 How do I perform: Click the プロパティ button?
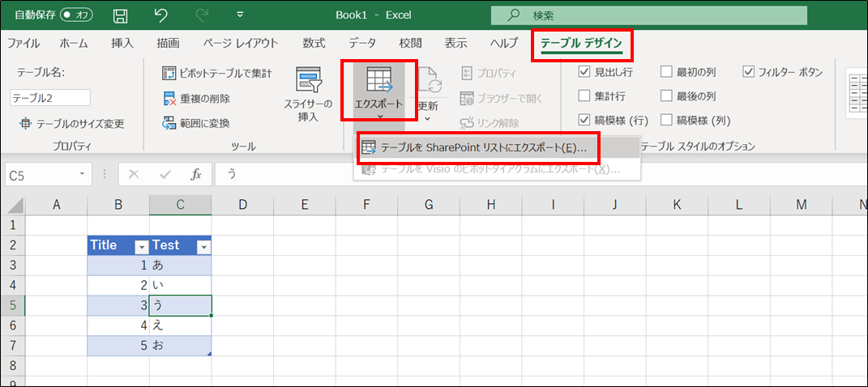pos(488,72)
